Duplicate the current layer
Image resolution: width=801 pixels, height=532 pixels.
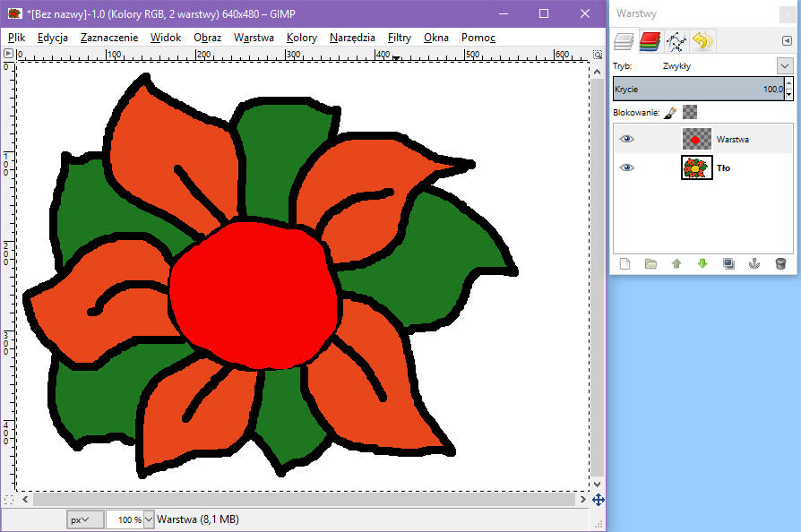coord(728,263)
